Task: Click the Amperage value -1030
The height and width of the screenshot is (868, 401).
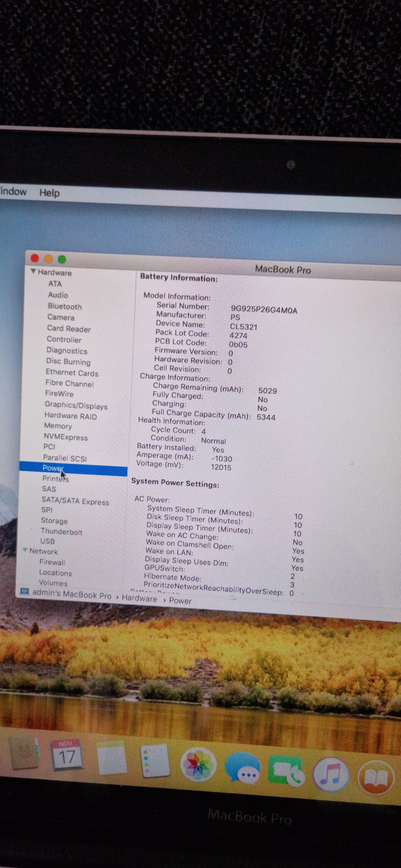Action: (221, 458)
